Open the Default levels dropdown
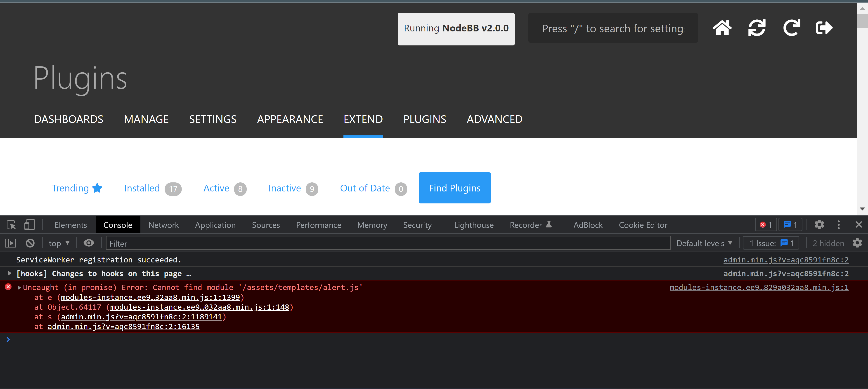Viewport: 868px width, 389px height. 704,243
